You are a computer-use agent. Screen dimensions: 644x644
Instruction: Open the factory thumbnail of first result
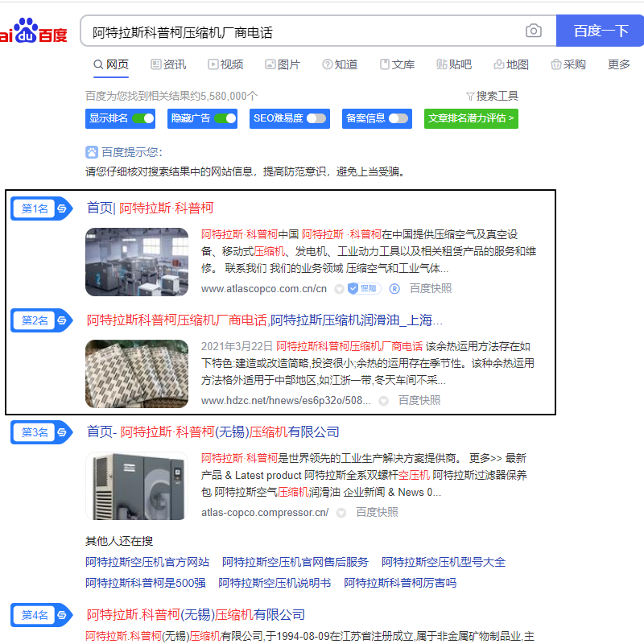point(137,262)
